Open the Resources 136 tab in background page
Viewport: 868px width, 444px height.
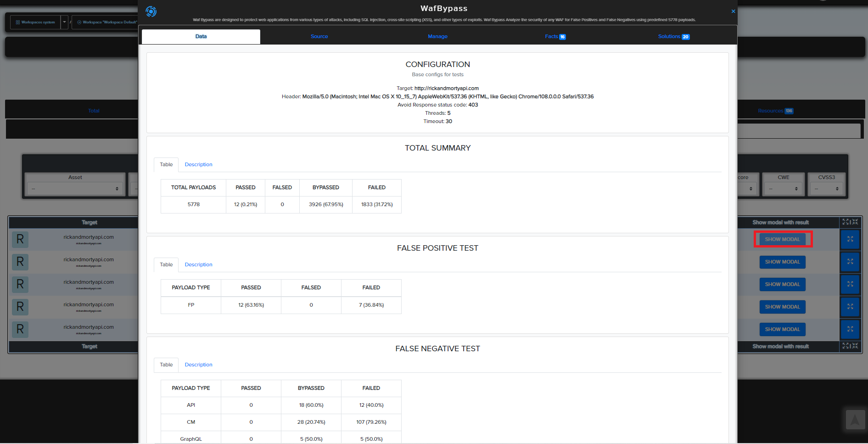tap(775, 111)
